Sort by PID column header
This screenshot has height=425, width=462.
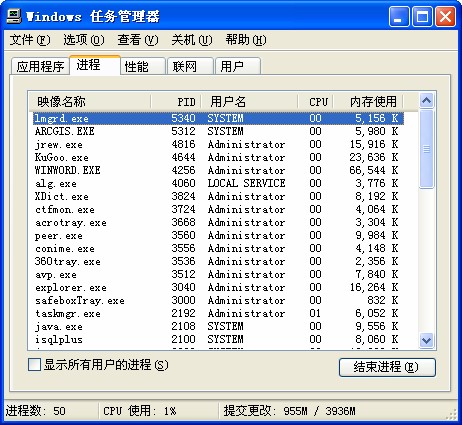tap(176, 101)
